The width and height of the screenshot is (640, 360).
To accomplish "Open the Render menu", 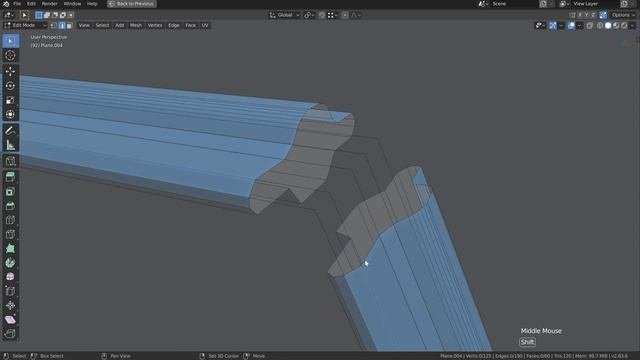I will 50,4.
